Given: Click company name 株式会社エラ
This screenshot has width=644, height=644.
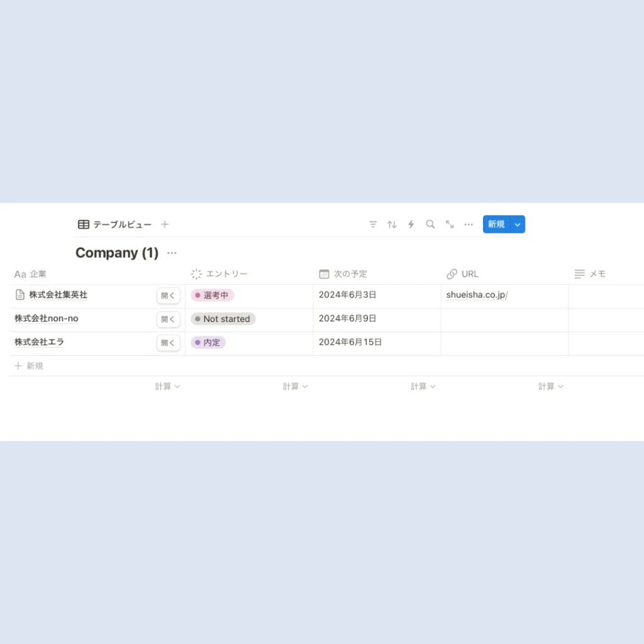Looking at the screenshot, I should [39, 342].
